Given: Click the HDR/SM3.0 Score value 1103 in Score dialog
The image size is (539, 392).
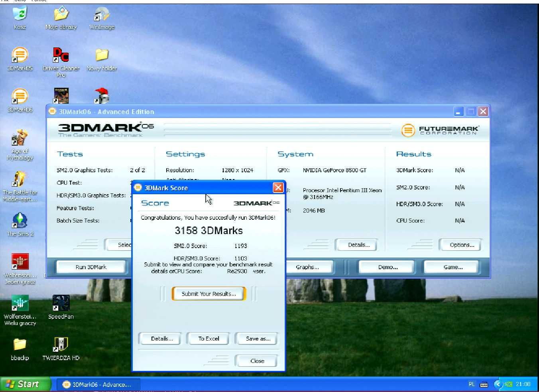Looking at the screenshot, I should click(241, 258).
